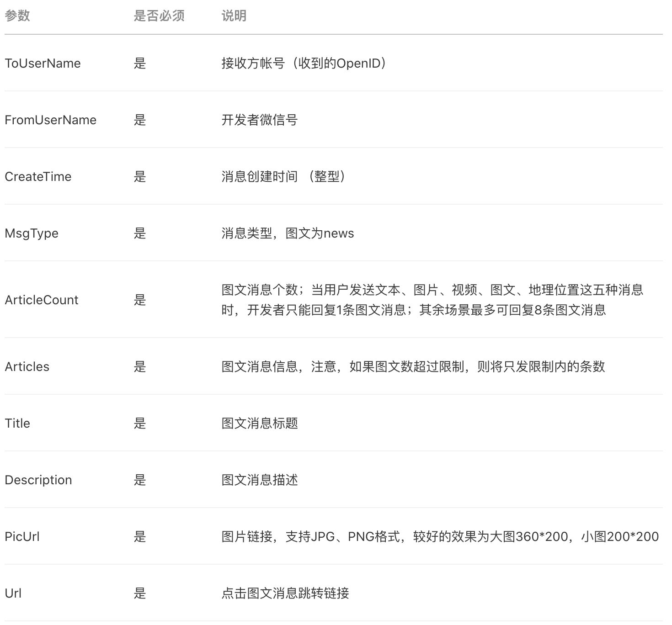Click the 说明 column header
This screenshot has width=672, height=625.
233,16
